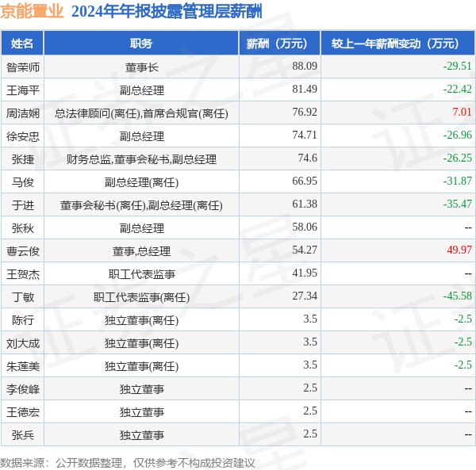Click change value -22.42
This screenshot has height=470, width=476.
tap(457, 89)
